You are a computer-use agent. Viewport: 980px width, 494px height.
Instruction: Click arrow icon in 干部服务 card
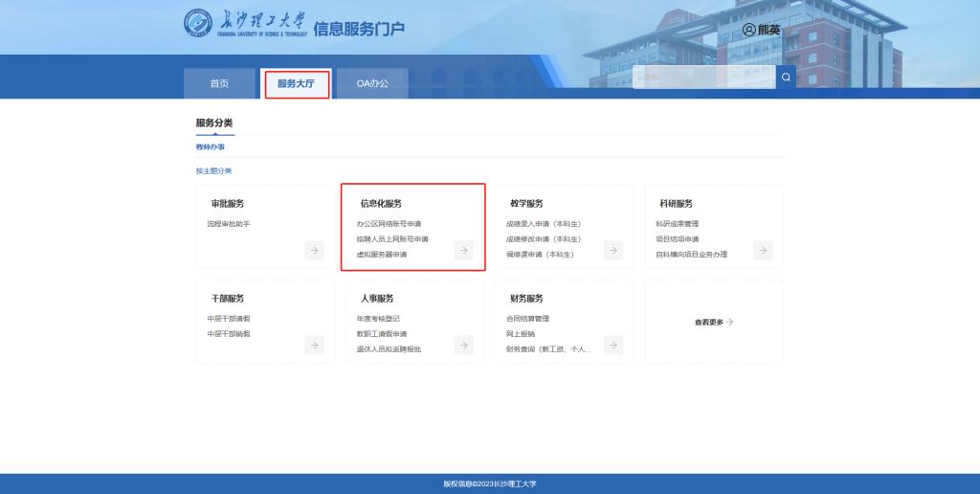point(314,345)
